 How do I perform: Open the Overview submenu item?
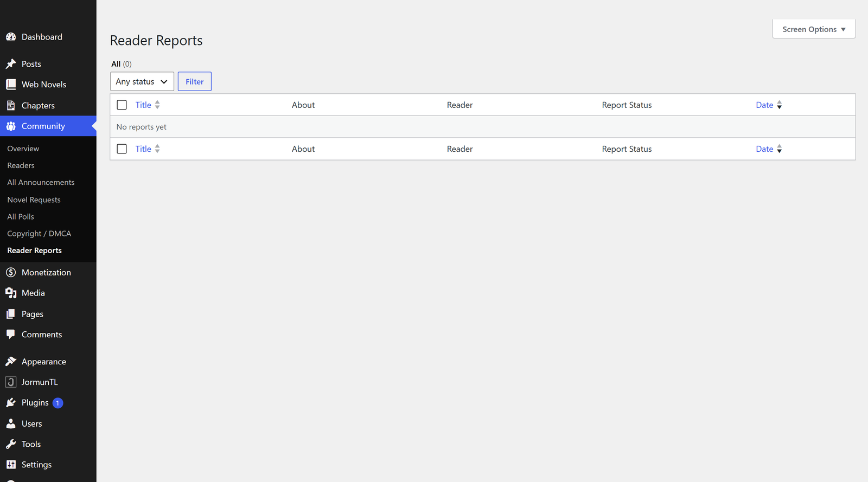(23, 149)
